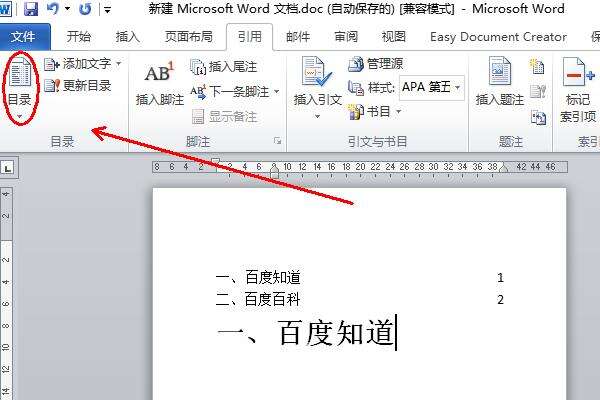
Task: Switch to the 邮件 Mailings tab
Action: click(298, 37)
